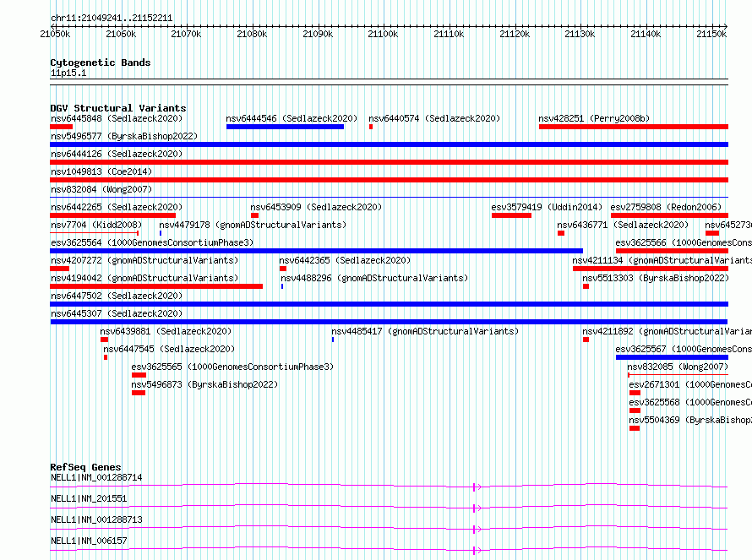Click nsv4207272 (gnomADStructuralVariants) label
Image resolution: width=752 pixels, height=560 pixels.
click(x=144, y=260)
